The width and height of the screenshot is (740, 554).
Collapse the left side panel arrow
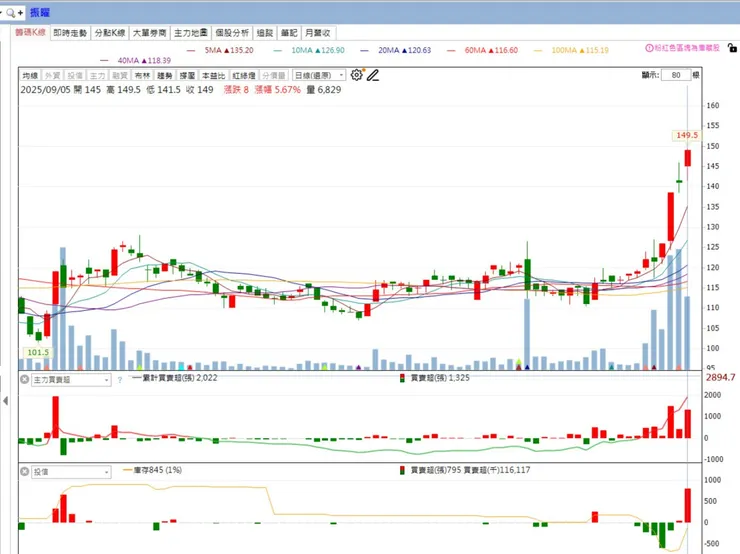[5, 401]
